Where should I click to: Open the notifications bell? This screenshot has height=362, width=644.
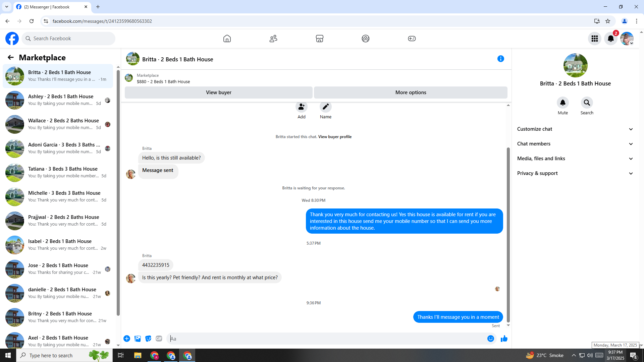[x=611, y=39]
